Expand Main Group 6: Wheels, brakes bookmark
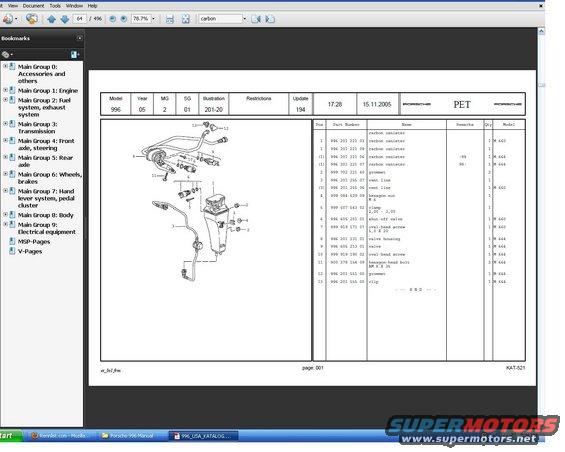Viewport: 565px width, 452px height. (x=5, y=174)
